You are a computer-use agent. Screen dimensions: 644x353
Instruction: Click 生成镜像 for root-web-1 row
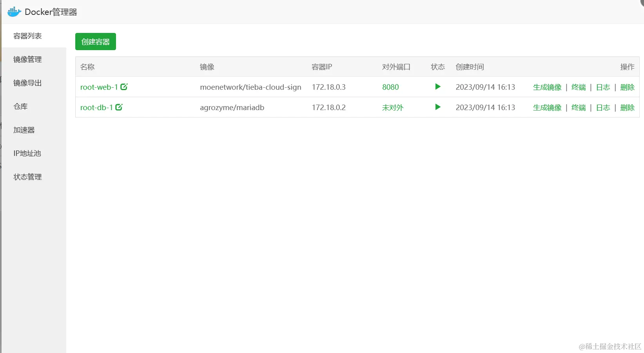click(547, 87)
